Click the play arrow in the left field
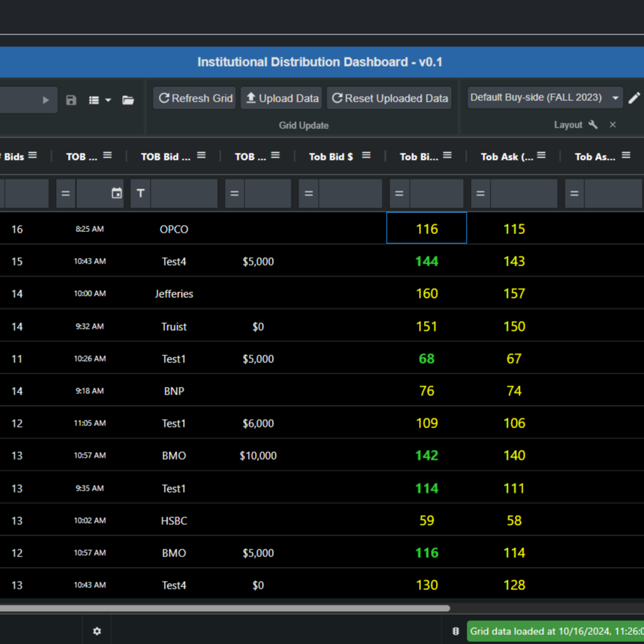The width and height of the screenshot is (644, 644). click(x=46, y=100)
